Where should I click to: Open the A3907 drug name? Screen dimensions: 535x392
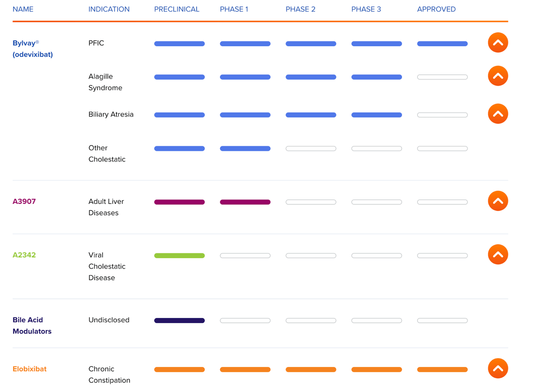click(x=24, y=201)
